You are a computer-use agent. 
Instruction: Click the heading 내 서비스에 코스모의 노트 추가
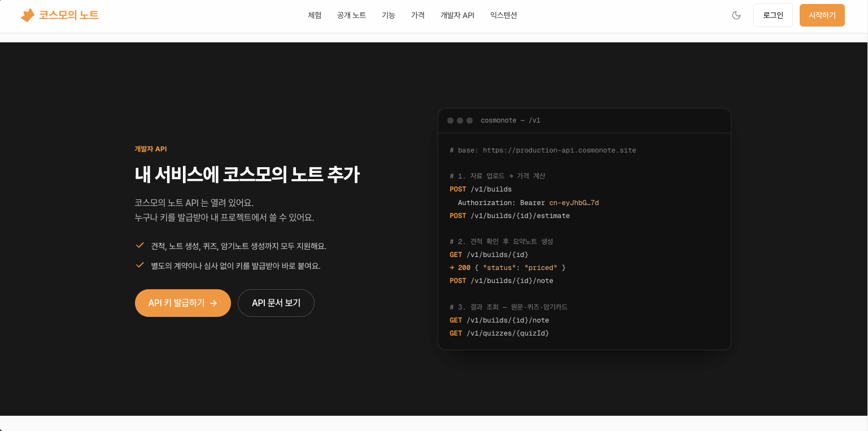coord(247,175)
